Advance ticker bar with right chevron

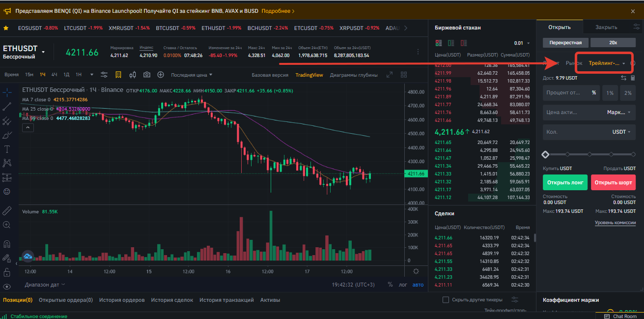(405, 28)
